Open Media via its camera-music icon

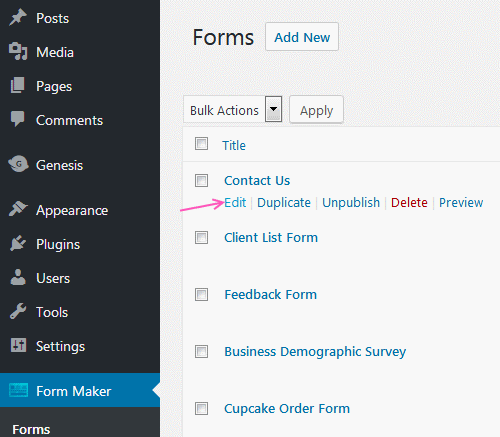tap(18, 51)
